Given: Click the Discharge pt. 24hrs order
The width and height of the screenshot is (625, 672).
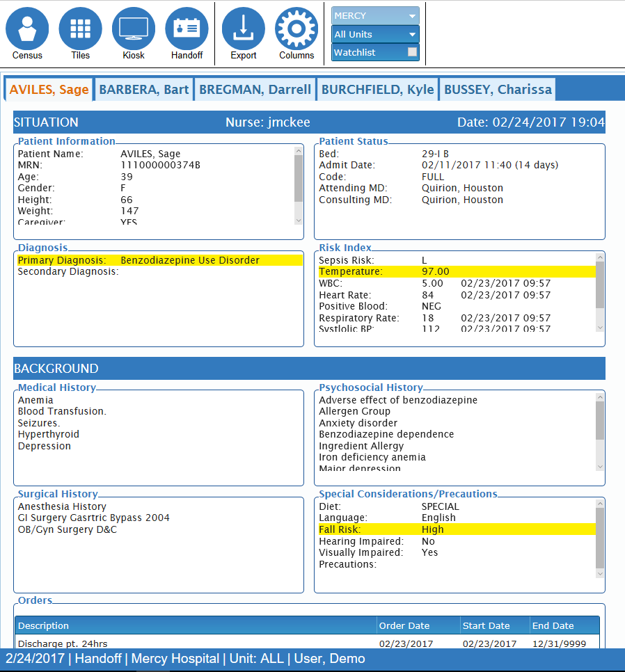Looking at the screenshot, I should point(63,643).
